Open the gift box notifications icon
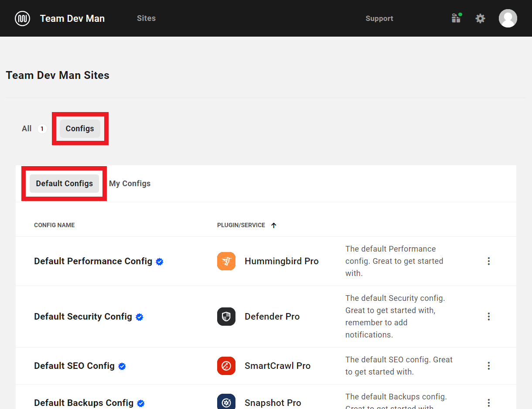This screenshot has height=409, width=532. pyautogui.click(x=456, y=18)
